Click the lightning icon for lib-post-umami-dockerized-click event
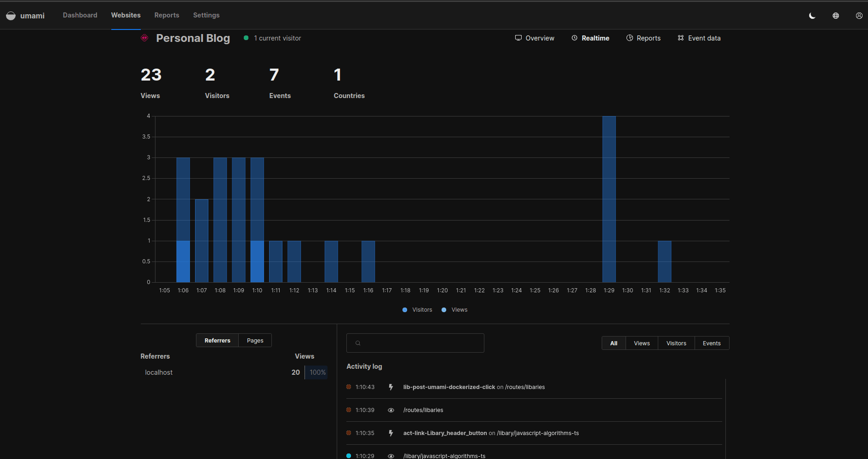Viewport: 868px width, 459px height. (391, 387)
